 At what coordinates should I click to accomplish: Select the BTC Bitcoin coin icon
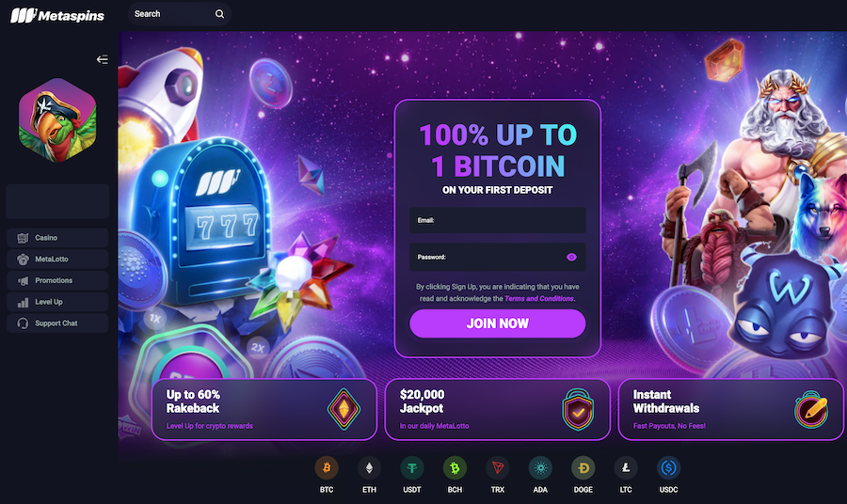pyautogui.click(x=327, y=468)
